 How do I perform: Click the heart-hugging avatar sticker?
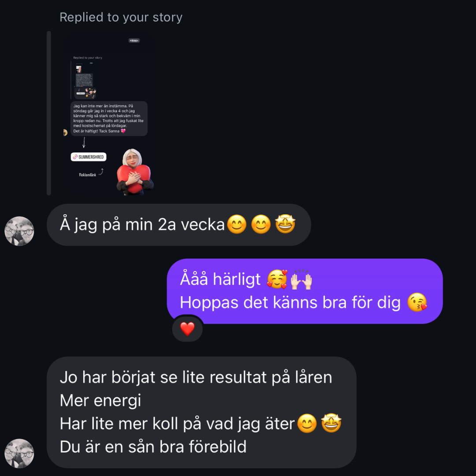135,171
